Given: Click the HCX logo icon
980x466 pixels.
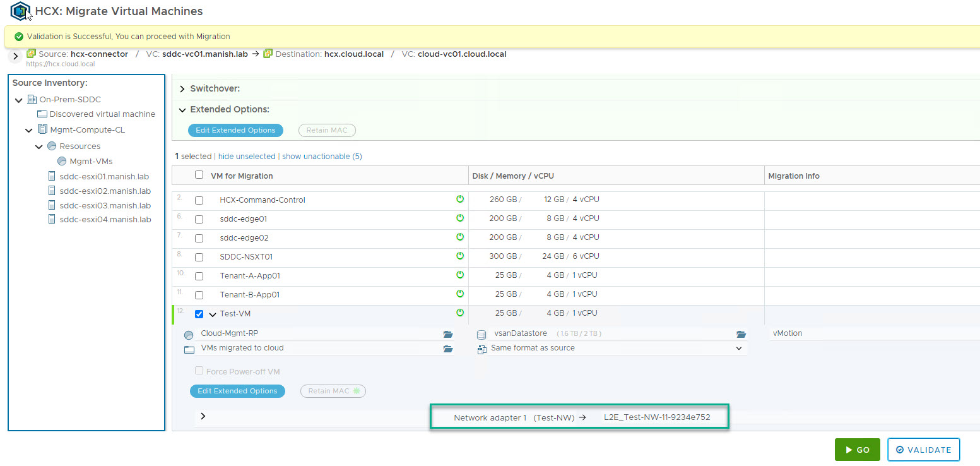Looking at the screenshot, I should pyautogui.click(x=21, y=11).
